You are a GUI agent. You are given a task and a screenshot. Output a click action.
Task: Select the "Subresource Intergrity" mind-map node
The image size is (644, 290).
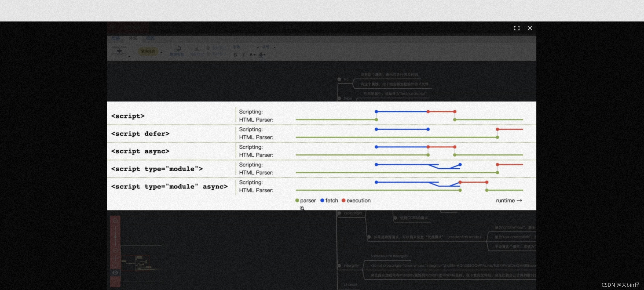click(x=389, y=256)
